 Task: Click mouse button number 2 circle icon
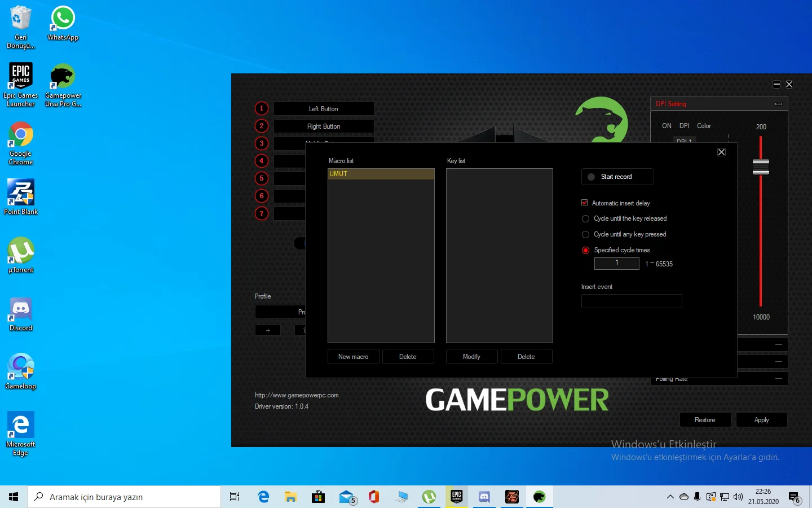(x=262, y=126)
